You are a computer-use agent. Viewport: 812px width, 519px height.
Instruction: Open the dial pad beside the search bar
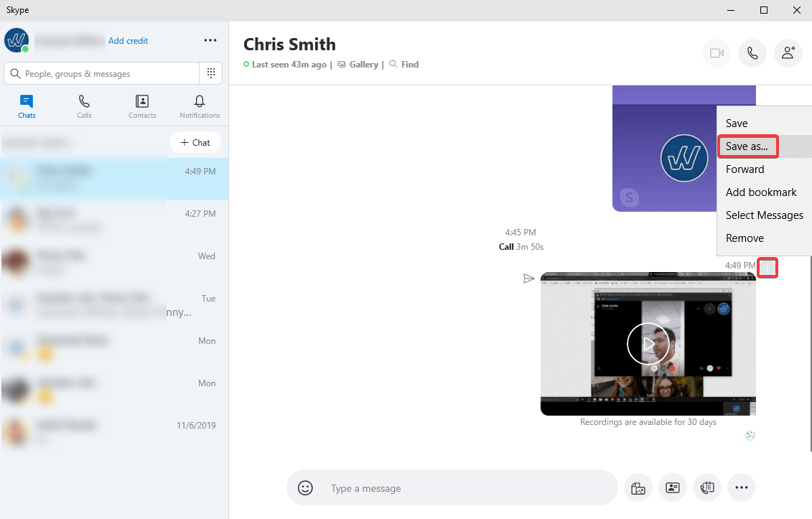(210, 73)
